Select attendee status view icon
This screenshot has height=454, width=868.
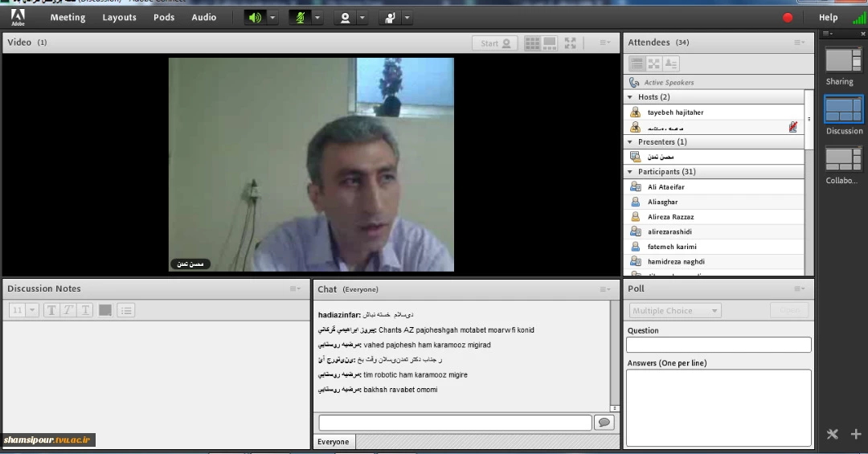(x=671, y=63)
